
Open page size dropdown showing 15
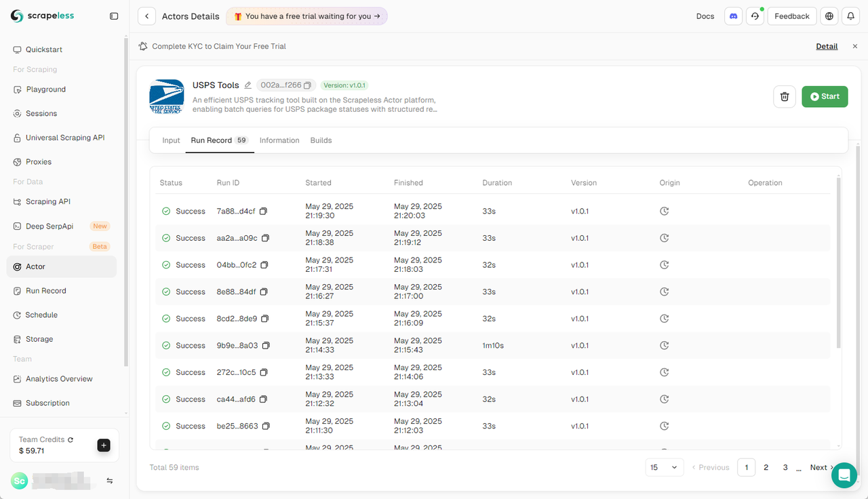point(665,467)
